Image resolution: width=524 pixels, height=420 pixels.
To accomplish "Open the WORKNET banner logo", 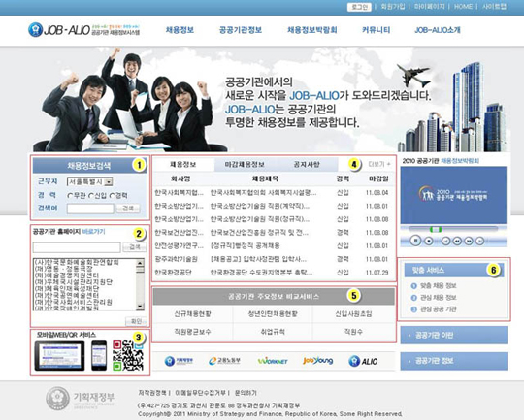I will pos(273,361).
